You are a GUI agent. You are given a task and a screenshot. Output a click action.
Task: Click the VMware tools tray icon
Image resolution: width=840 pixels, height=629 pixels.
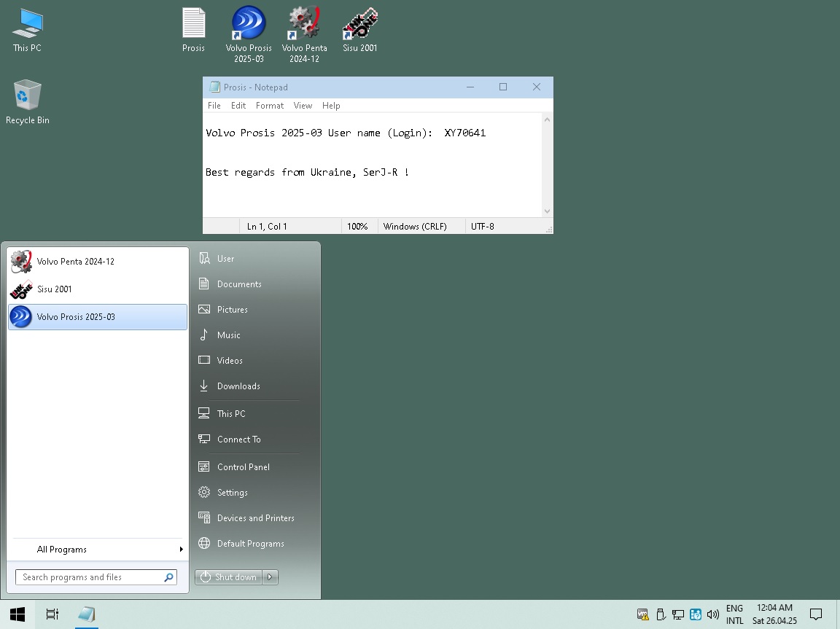click(643, 614)
